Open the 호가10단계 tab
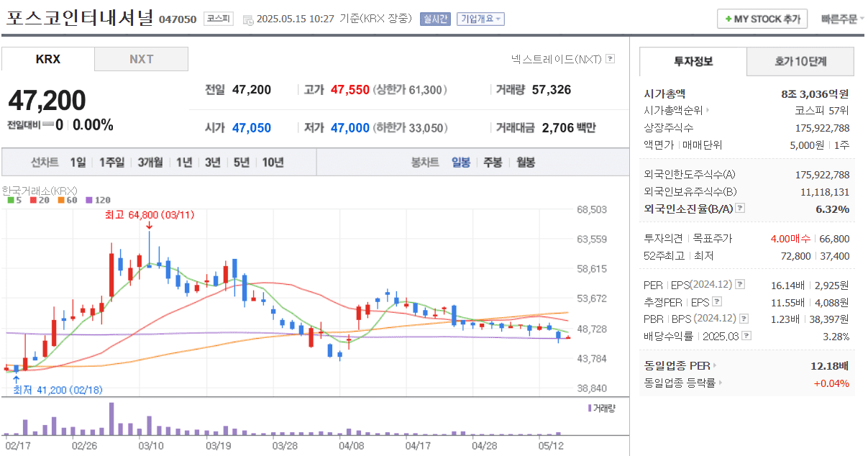Viewport: 868px width, 456px height. [x=800, y=61]
